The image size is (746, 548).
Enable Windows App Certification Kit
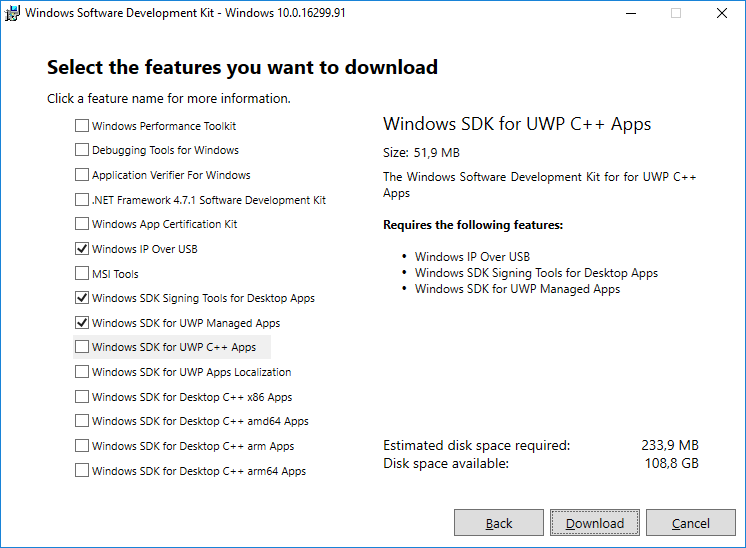(x=82, y=224)
